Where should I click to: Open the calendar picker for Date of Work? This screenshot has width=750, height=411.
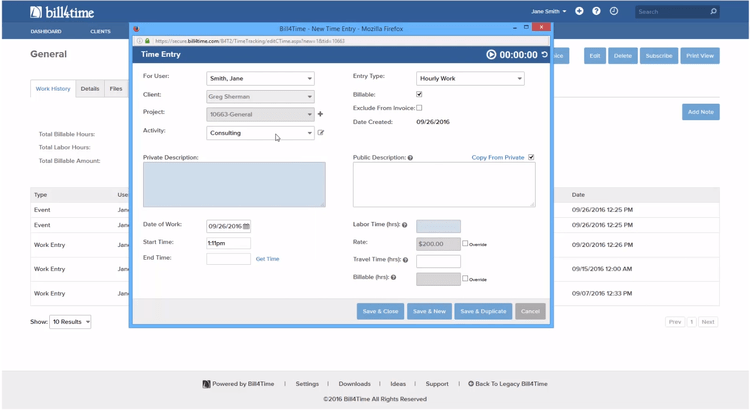pos(246,226)
